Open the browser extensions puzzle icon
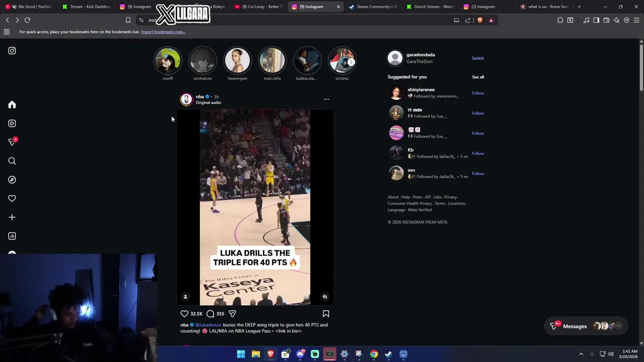This screenshot has height=362, width=644. [560, 20]
